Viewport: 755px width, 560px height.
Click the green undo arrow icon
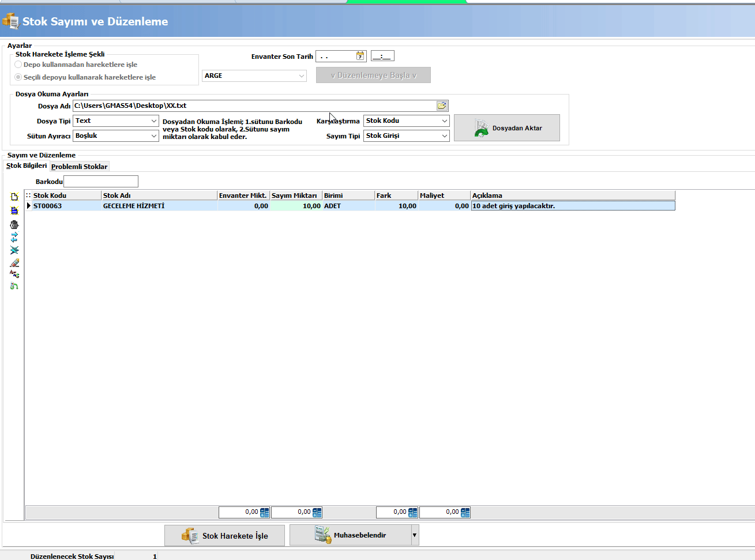[x=14, y=286]
